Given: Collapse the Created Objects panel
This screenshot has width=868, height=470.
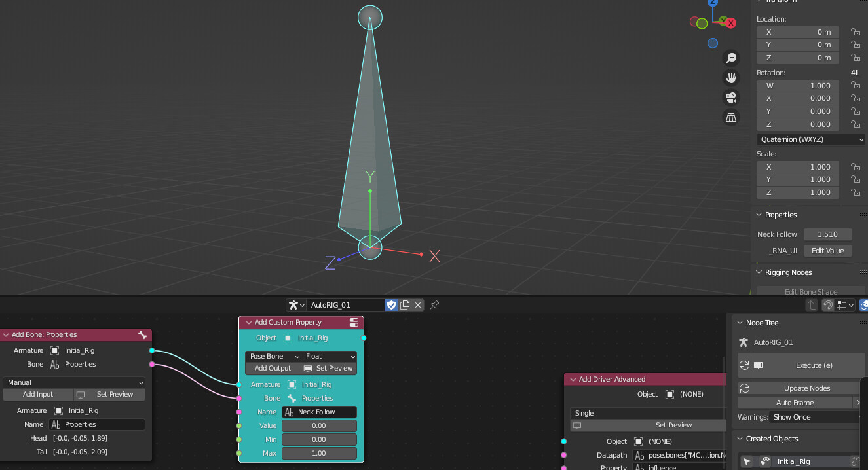Looking at the screenshot, I should click(x=740, y=439).
